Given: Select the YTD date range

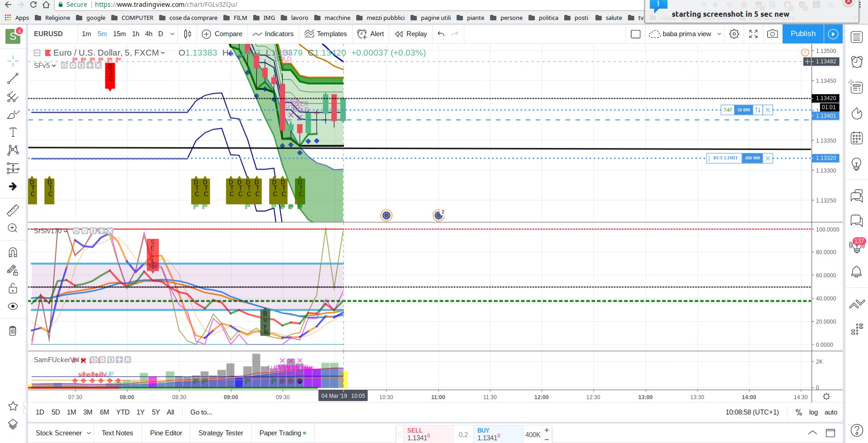Looking at the screenshot, I should 123,412.
